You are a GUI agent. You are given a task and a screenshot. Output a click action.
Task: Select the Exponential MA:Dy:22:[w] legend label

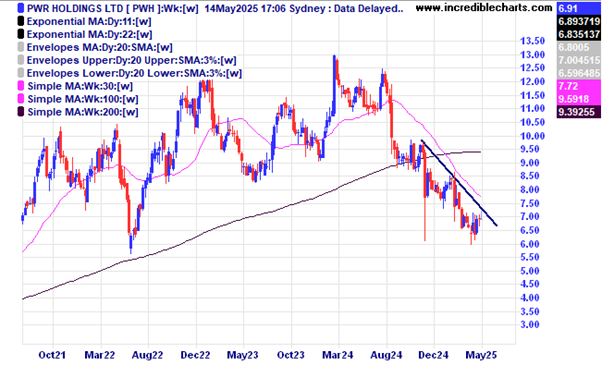(x=89, y=35)
